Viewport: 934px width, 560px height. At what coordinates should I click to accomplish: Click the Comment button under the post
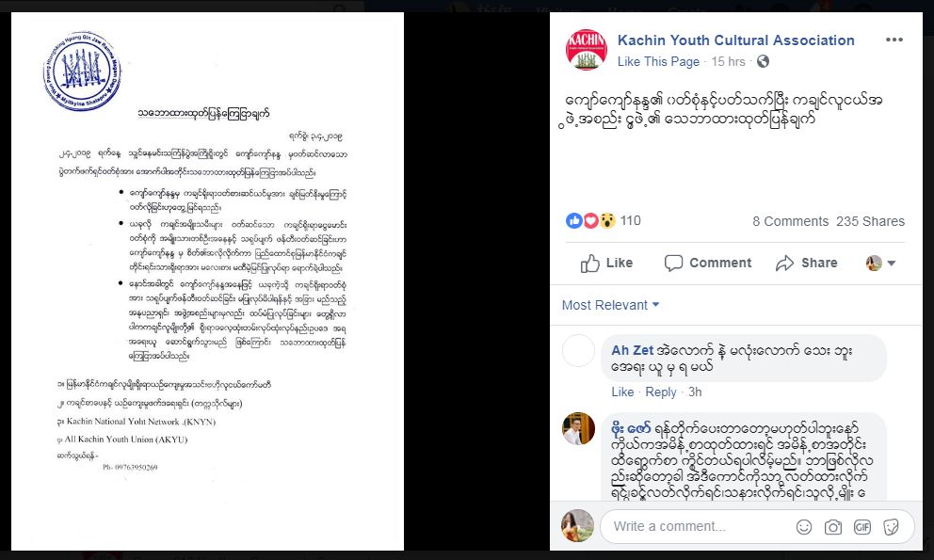pyautogui.click(x=708, y=264)
